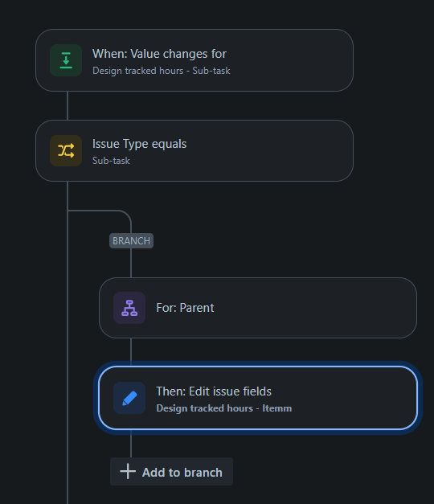The image size is (434, 504).
Task: Click the Add to branch button
Action: tap(171, 472)
